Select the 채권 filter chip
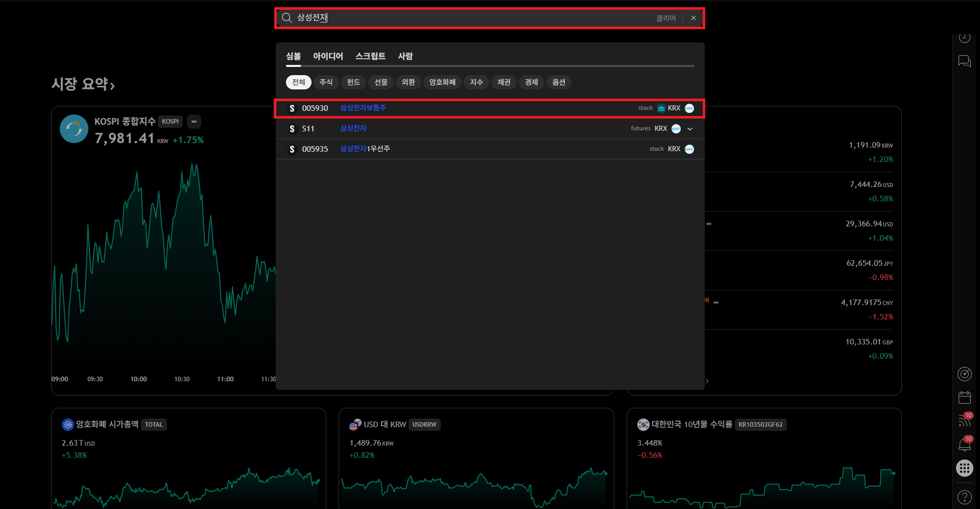Screen dimensions: 980x509 [x=504, y=82]
